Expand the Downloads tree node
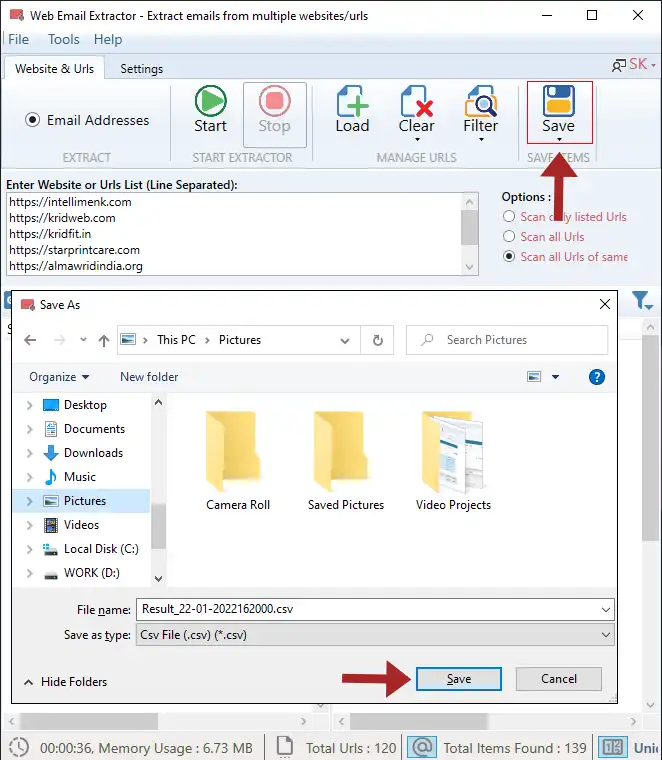The height and width of the screenshot is (760, 662). pyautogui.click(x=30, y=453)
